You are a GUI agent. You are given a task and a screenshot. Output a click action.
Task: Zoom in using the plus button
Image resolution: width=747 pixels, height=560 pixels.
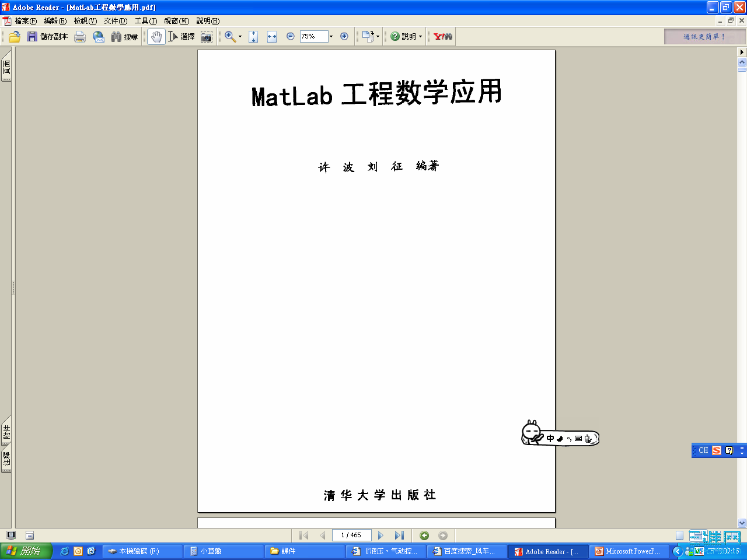click(x=344, y=36)
